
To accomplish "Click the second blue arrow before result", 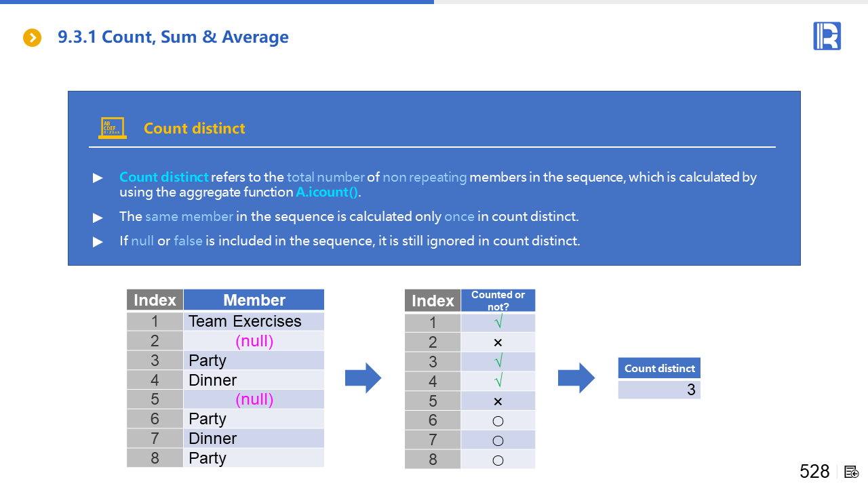I will [x=576, y=378].
